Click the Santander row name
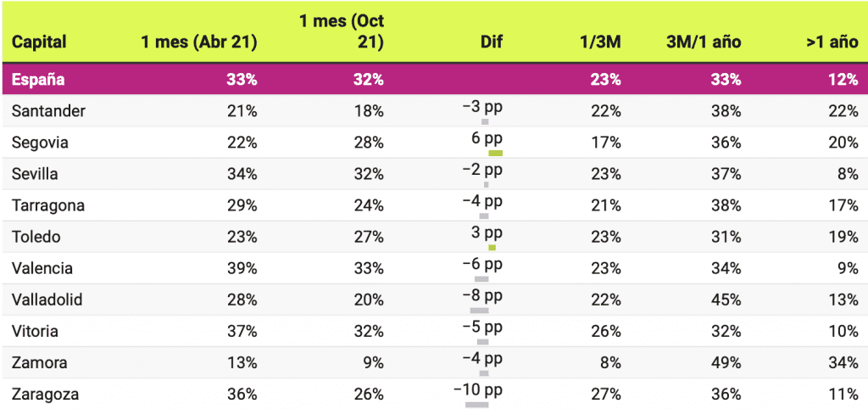Image resolution: width=868 pixels, height=409 pixels. (x=49, y=111)
